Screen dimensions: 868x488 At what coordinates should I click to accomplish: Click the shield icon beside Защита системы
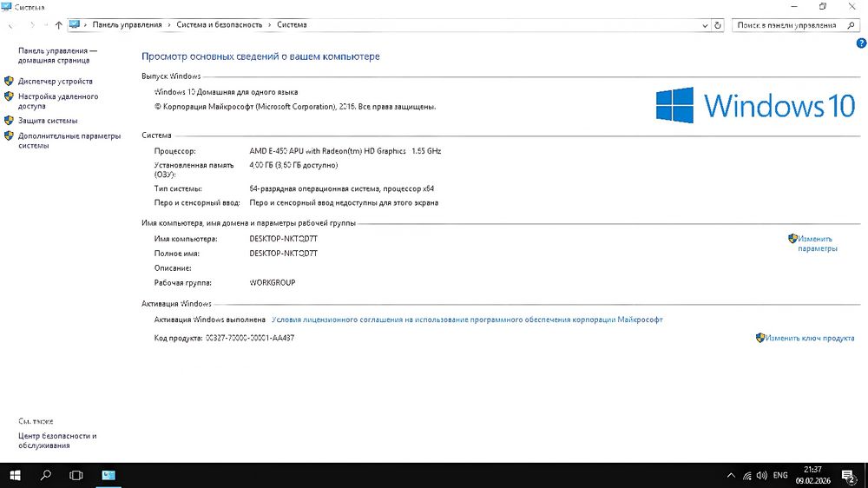[9, 120]
